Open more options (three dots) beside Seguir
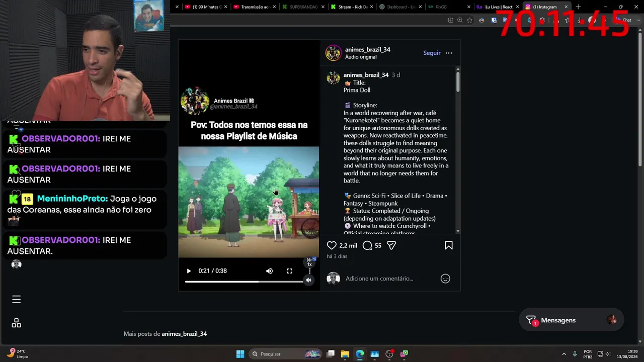Viewport: 644px width, 362px height. (449, 53)
